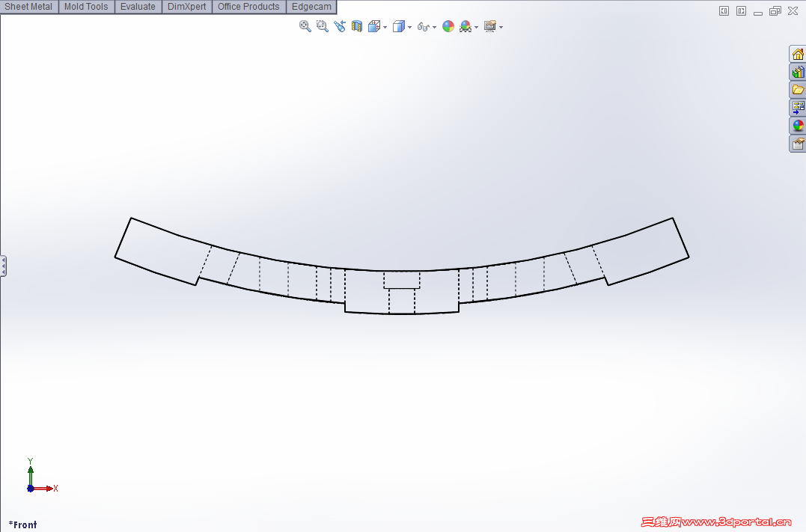This screenshot has height=532, width=806.
Task: Open the View Palette pane tab
Action: click(x=798, y=108)
